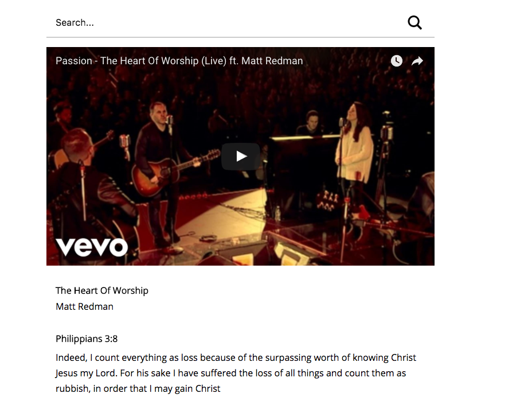Image resolution: width=532 pixels, height=397 pixels.
Task: Click the "Matt Redman" artist name text
Action: (x=84, y=307)
